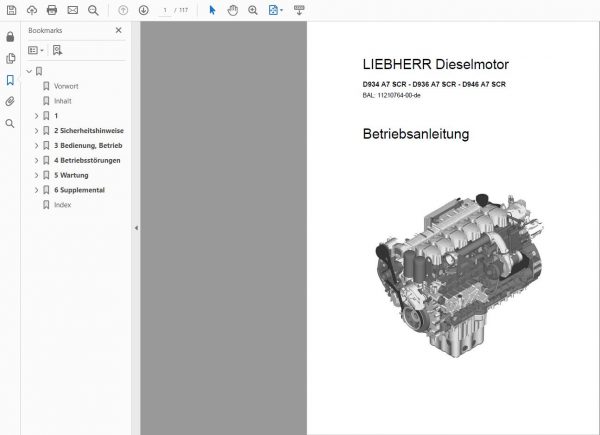Open 3 Bedienung, Betrieb bookmark
The height and width of the screenshot is (435, 600).
pos(88,145)
